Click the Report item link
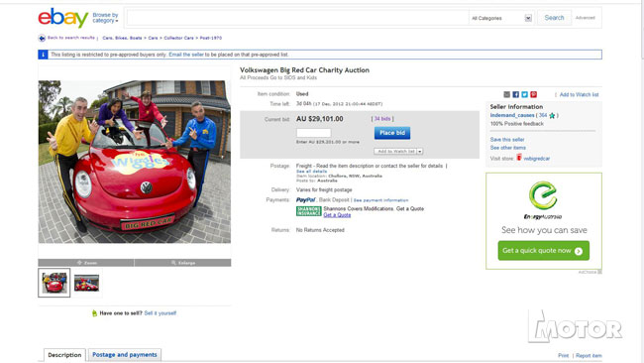Viewport: 644px width, 363px height. click(x=589, y=356)
